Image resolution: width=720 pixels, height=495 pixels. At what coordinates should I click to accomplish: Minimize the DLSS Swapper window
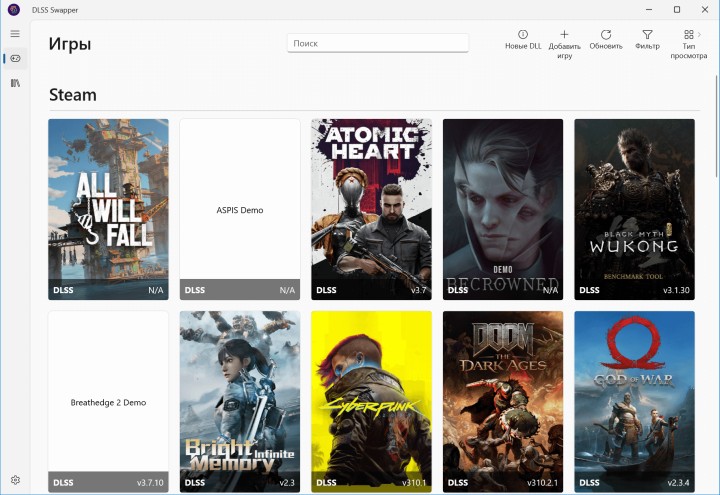tap(649, 9)
